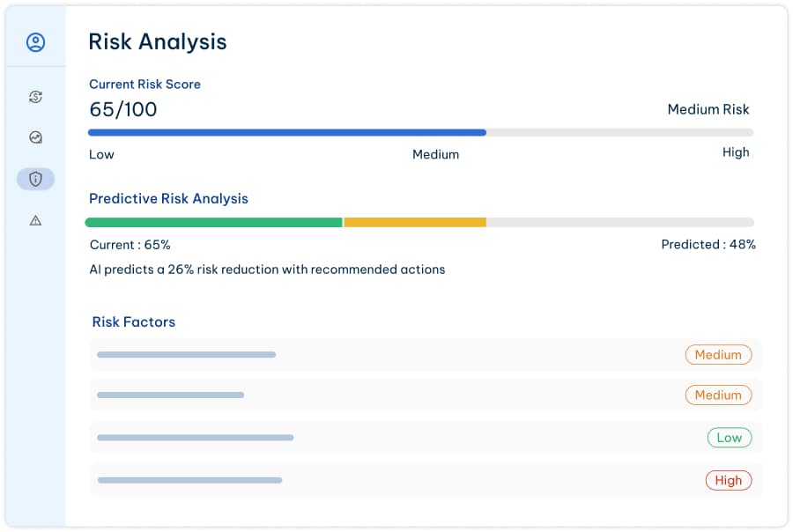Select the Predicted : 48% text
The image size is (793, 532).
tap(708, 245)
